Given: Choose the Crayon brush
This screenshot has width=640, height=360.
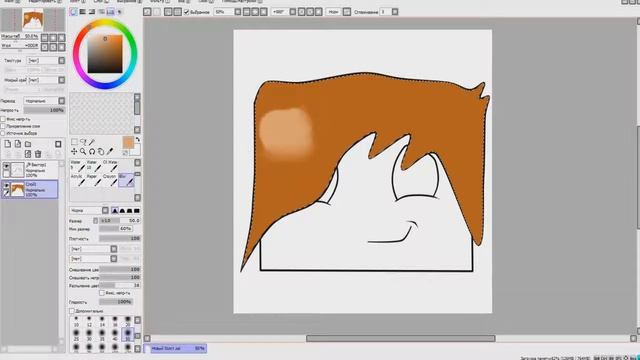Looking at the screenshot, I should click(109, 180).
